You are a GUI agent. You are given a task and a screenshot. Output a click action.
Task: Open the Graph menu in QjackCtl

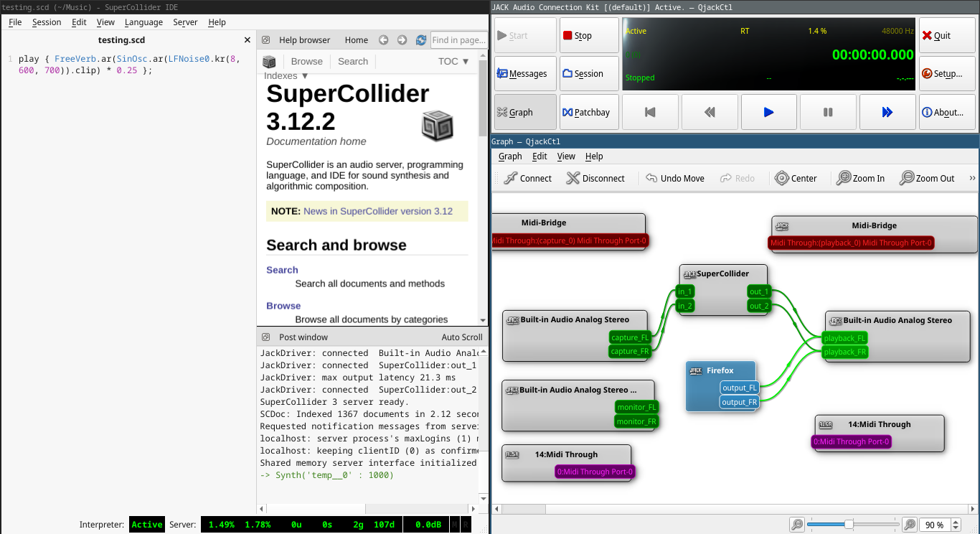(510, 156)
